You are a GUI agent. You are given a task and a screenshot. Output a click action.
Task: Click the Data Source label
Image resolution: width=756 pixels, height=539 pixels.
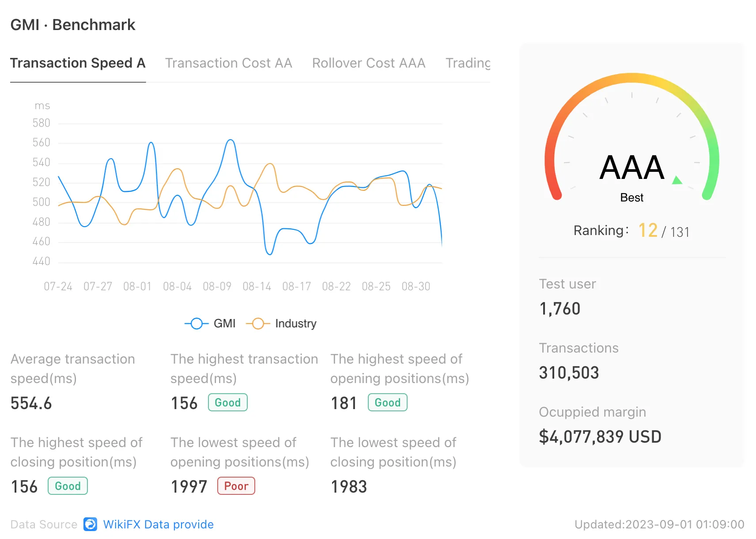click(x=44, y=524)
